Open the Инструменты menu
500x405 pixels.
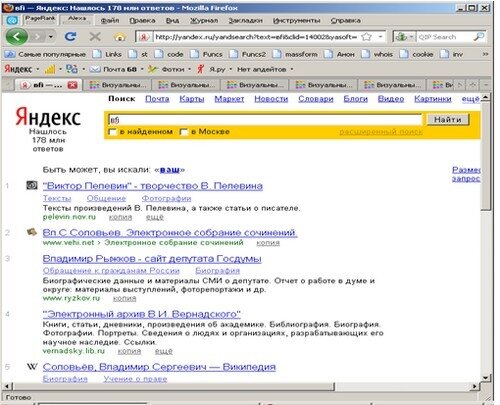pos(297,20)
